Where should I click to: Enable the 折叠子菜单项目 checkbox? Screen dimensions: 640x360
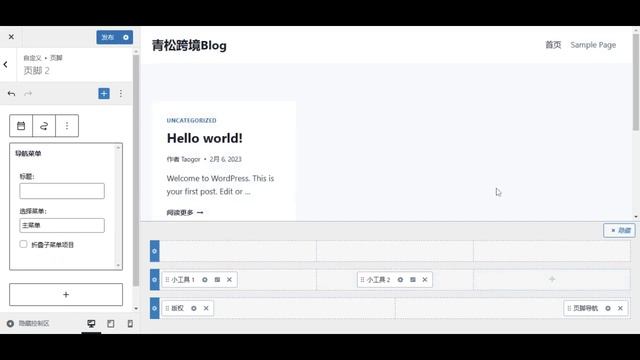click(23, 244)
